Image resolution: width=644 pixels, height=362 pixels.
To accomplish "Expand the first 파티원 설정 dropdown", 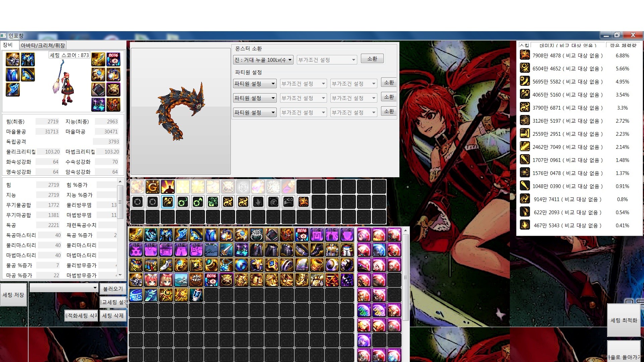I will click(255, 84).
